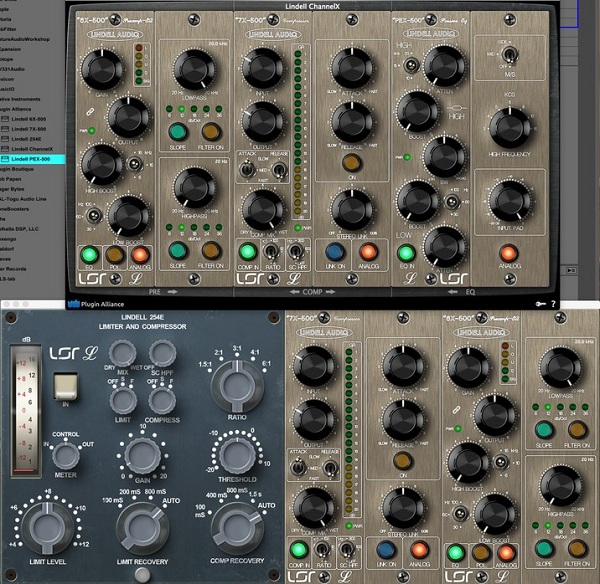
Task: Click the MIX knob on Lindell 254E
Action: tap(122, 353)
